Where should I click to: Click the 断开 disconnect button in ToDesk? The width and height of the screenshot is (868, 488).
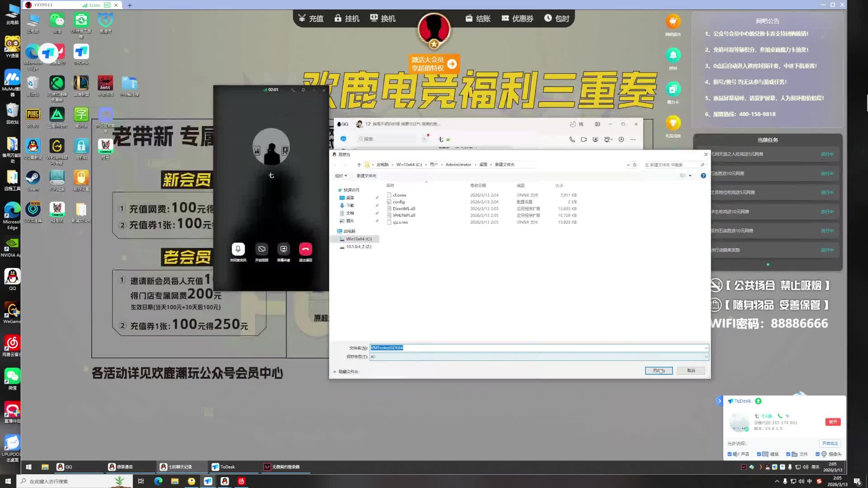(x=833, y=422)
